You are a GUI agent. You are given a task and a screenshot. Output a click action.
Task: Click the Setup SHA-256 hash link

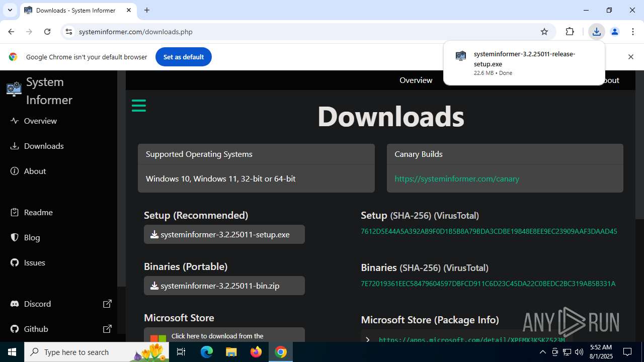(489, 231)
